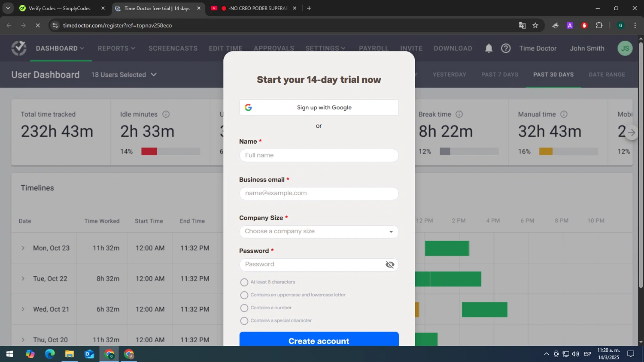644x362 pixels.
Task: Open the DOWNLOAD menu item
Action: 453,48
